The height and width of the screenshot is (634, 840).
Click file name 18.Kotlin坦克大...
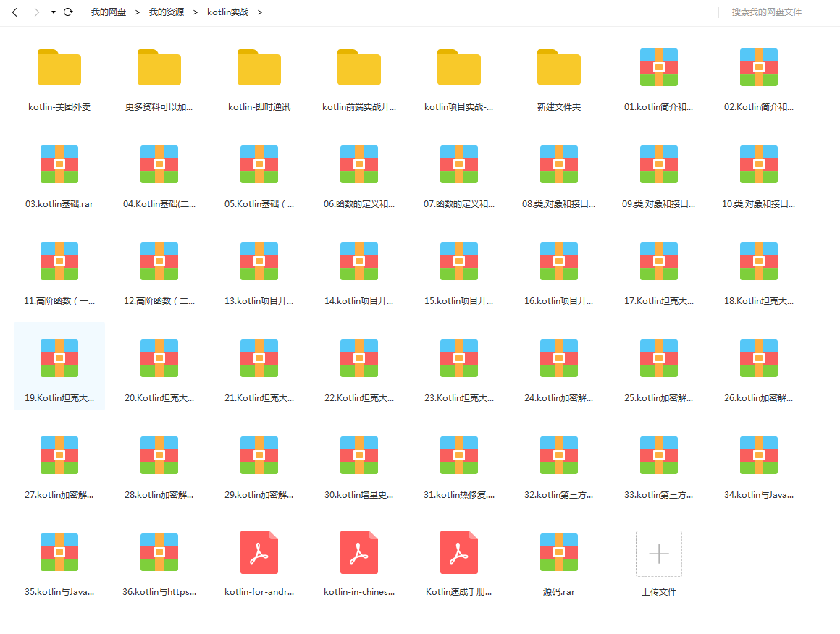(759, 301)
